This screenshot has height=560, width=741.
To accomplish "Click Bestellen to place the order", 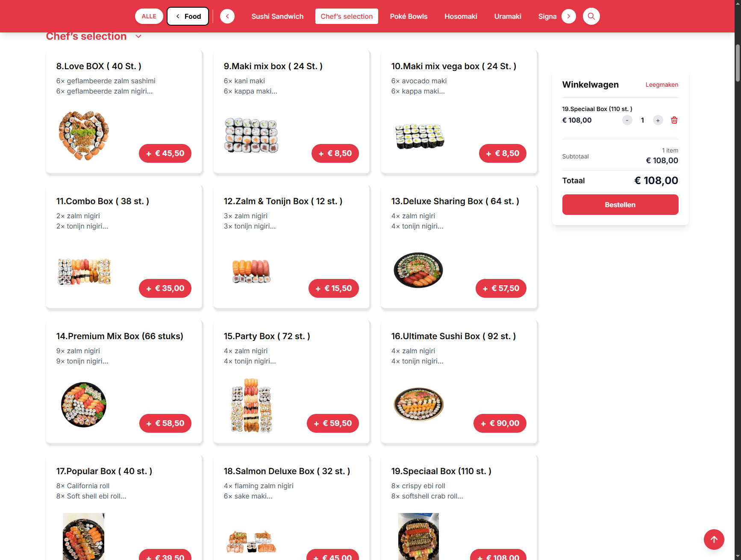I will point(620,205).
